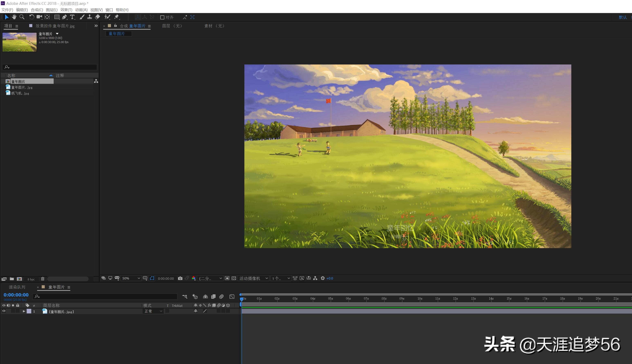This screenshot has height=364, width=632.
Task: Select the horizontal Type tool
Action: (72, 17)
